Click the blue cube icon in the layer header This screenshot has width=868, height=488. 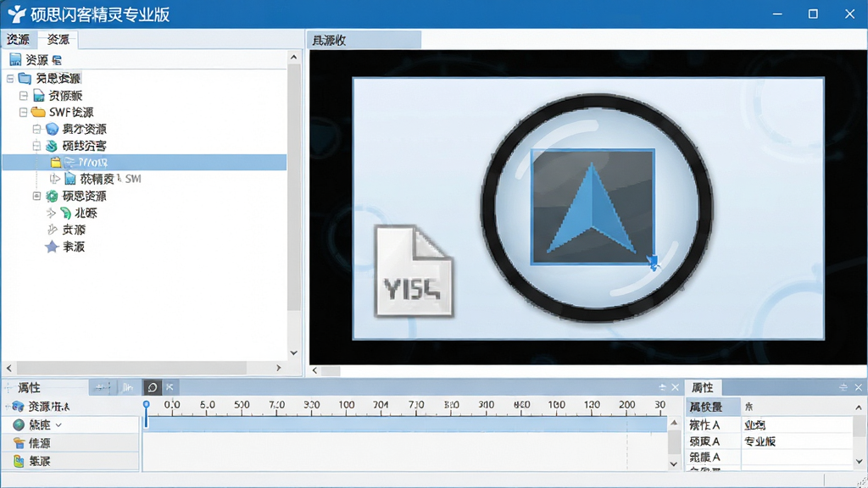click(19, 407)
